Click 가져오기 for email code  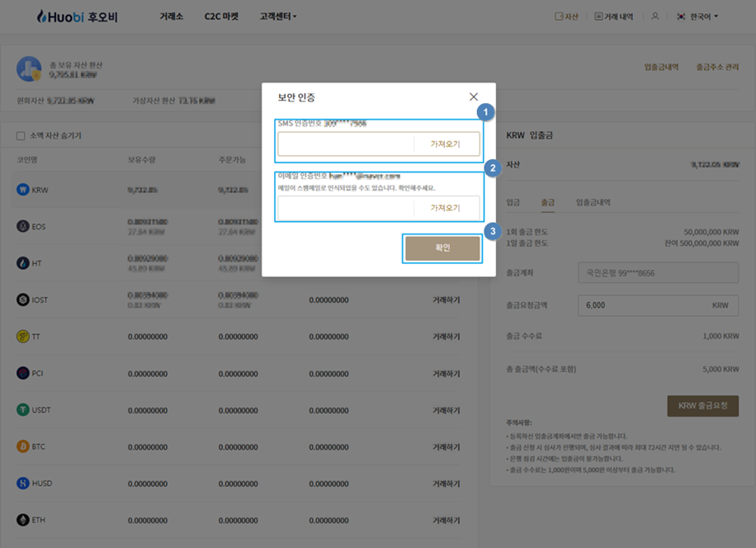446,208
